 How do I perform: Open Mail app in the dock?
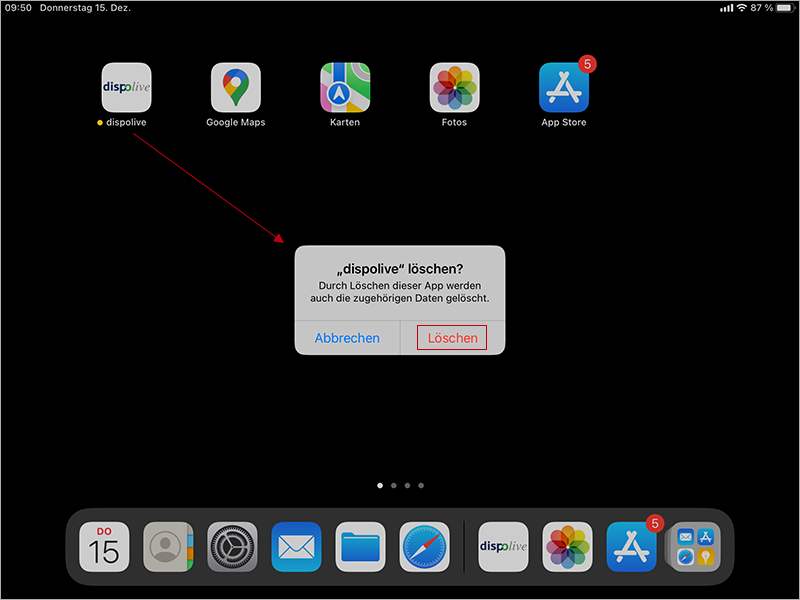296,546
